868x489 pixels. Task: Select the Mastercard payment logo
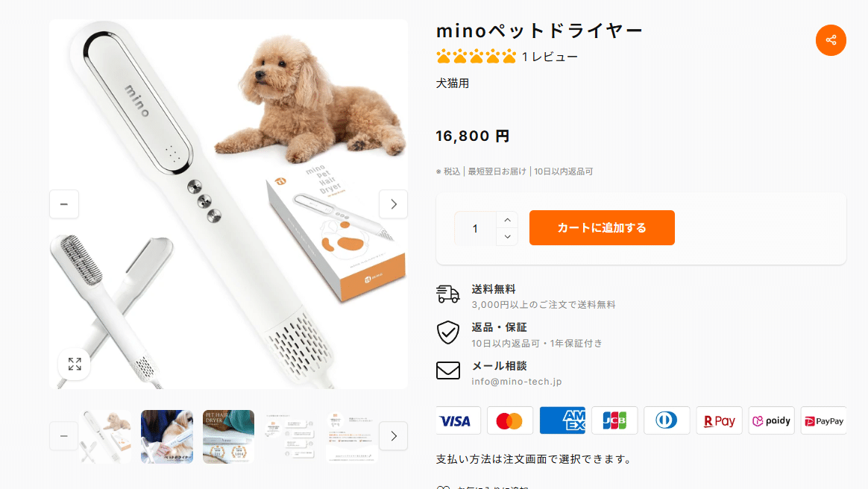pos(509,421)
